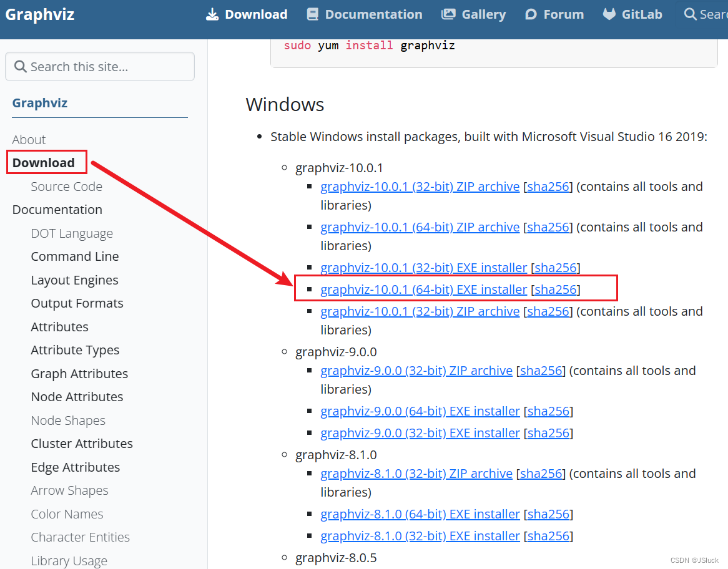Click the 'graphviz-9.0.0' version heading text
This screenshot has height=569, width=728.
tap(336, 353)
